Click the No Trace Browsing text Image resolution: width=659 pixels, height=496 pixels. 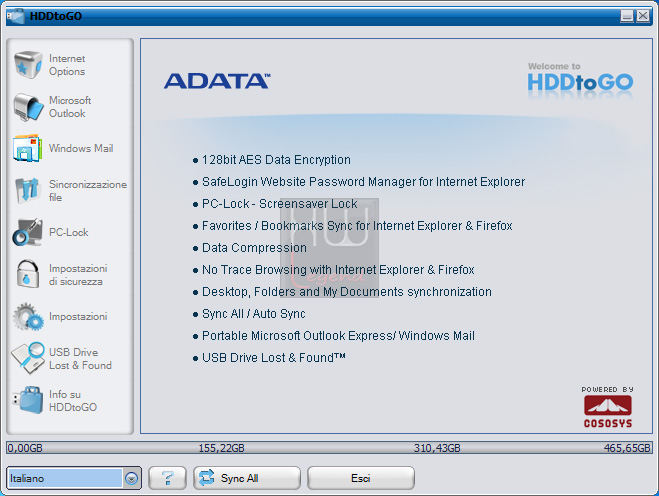coord(338,269)
